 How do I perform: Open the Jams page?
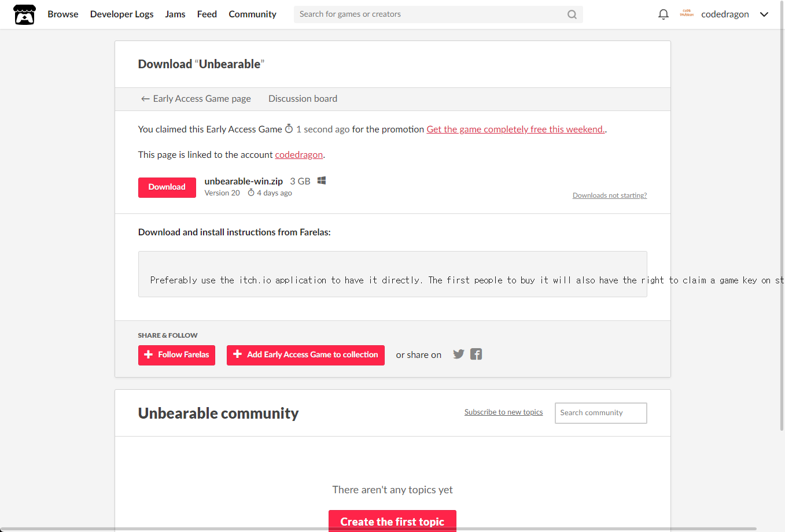coord(175,14)
